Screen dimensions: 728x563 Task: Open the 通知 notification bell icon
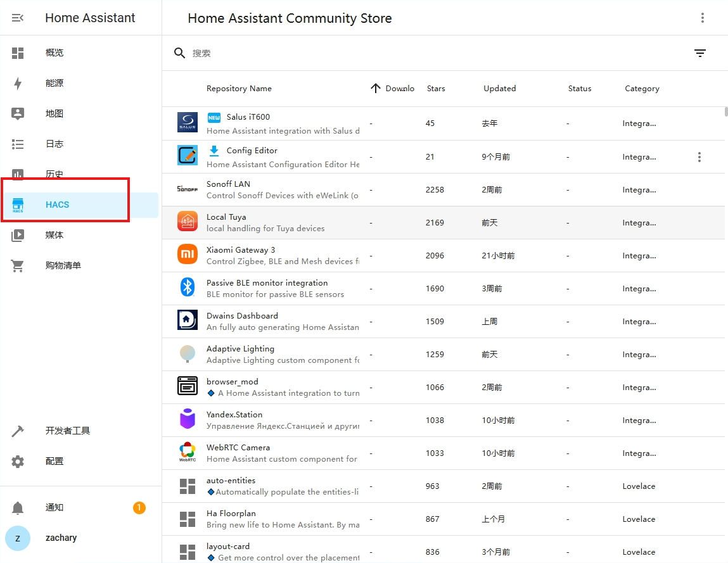click(x=18, y=508)
